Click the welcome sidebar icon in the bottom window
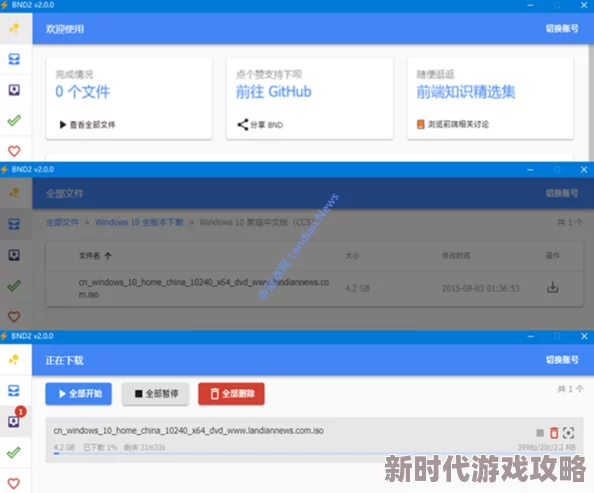The width and height of the screenshot is (594, 493). [14, 359]
